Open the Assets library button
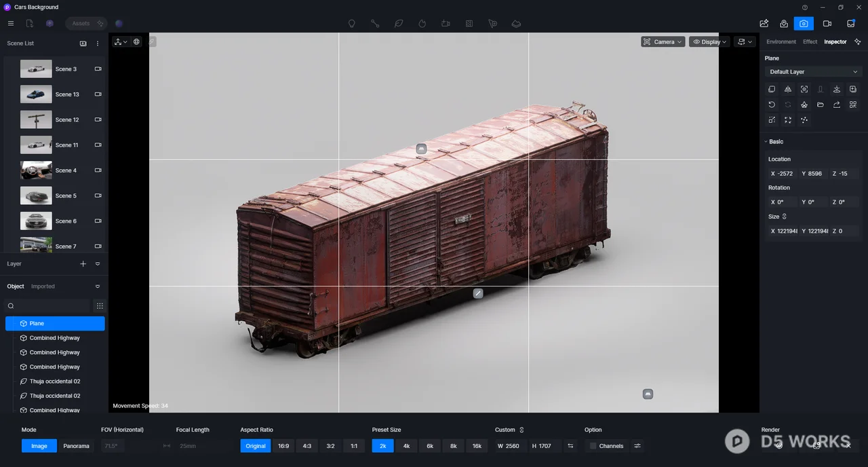The image size is (868, 467). [86, 23]
